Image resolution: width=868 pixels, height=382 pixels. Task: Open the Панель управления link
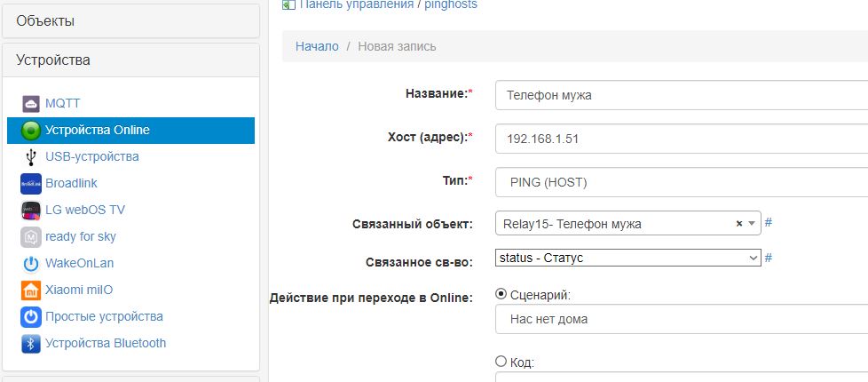357,4
